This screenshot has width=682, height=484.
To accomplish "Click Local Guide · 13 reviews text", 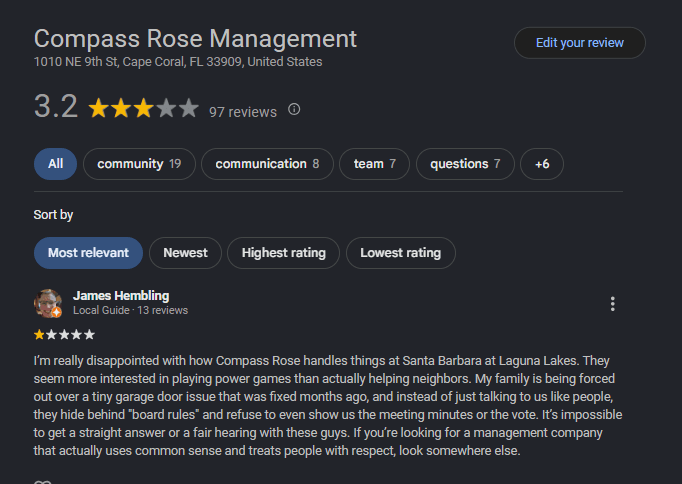I will pyautogui.click(x=130, y=310).
